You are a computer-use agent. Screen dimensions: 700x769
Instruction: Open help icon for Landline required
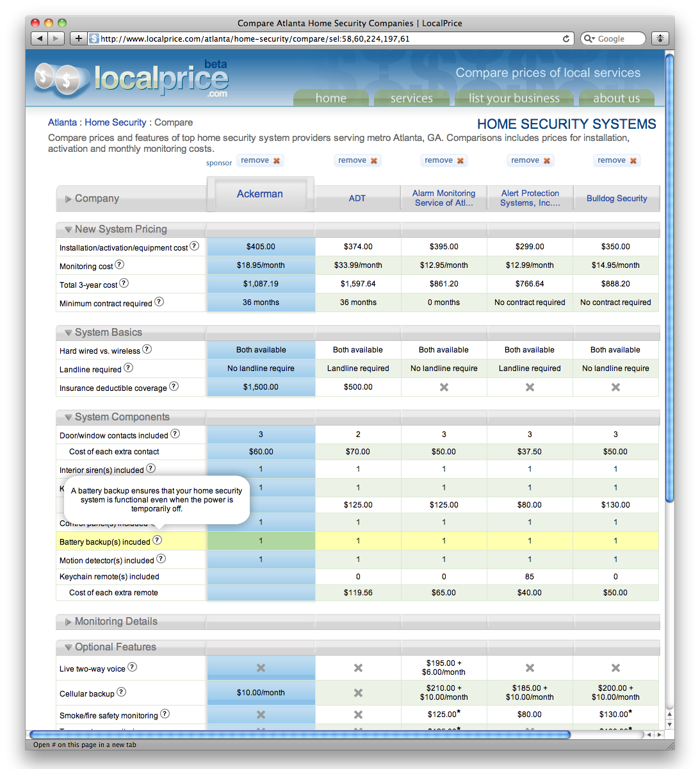pyautogui.click(x=129, y=368)
